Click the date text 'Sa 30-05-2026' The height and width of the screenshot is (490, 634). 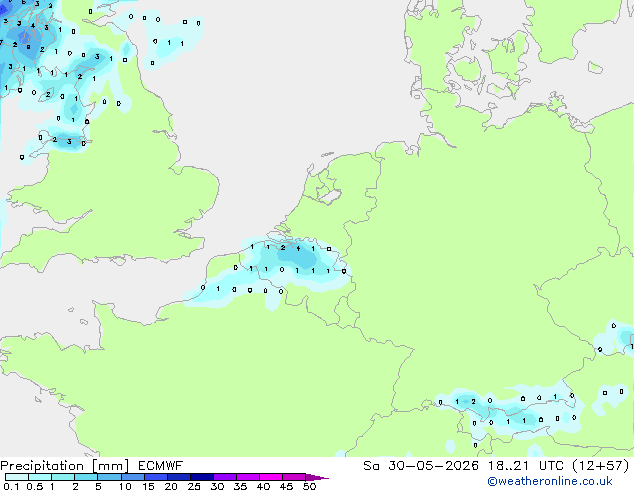point(421,466)
